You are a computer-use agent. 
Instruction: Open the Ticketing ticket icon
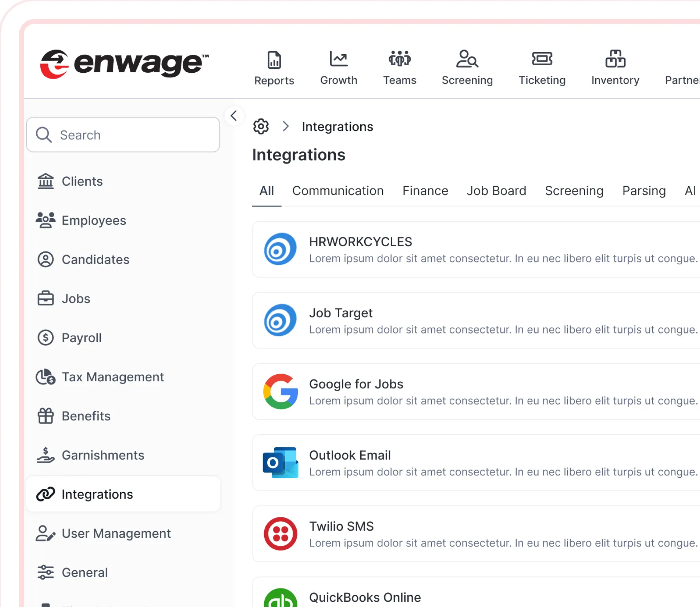tap(542, 59)
